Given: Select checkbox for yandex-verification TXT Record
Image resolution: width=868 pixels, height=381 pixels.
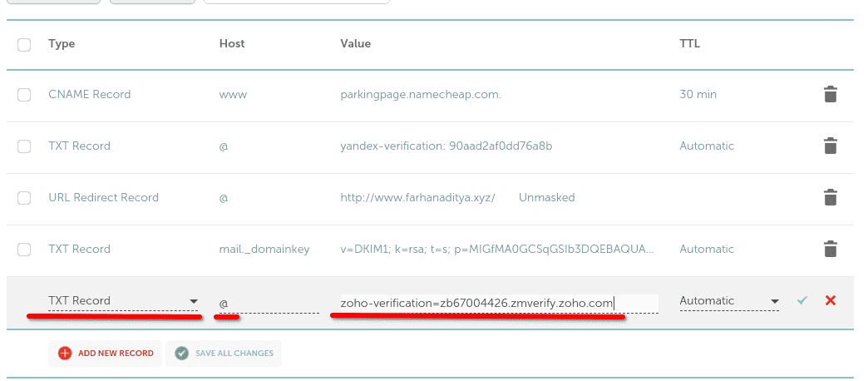Looking at the screenshot, I should pos(24,146).
